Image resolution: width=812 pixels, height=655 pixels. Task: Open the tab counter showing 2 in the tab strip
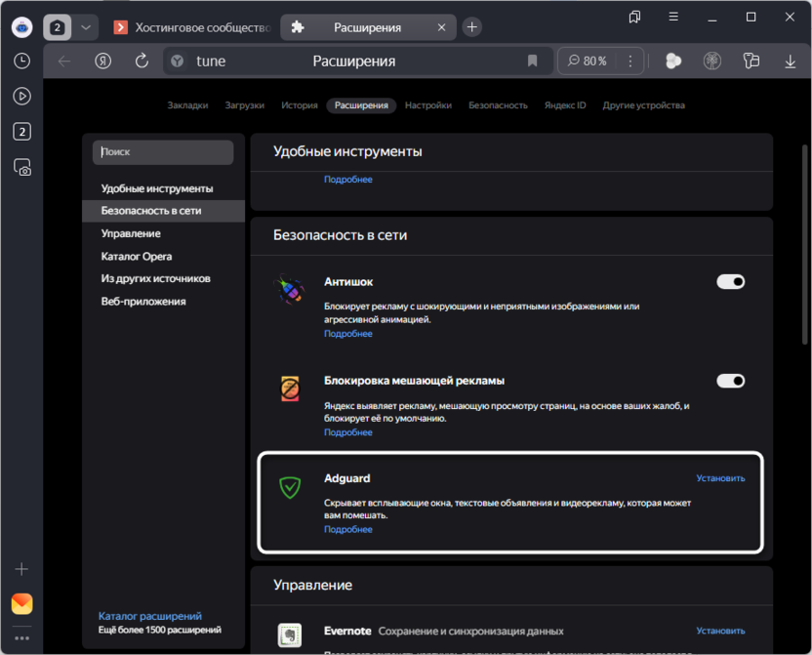(x=57, y=27)
